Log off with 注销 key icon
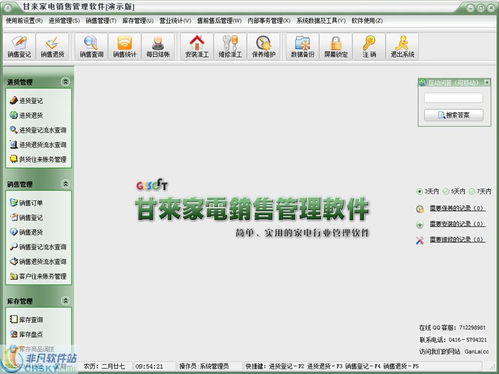499x374 pixels. pyautogui.click(x=369, y=46)
